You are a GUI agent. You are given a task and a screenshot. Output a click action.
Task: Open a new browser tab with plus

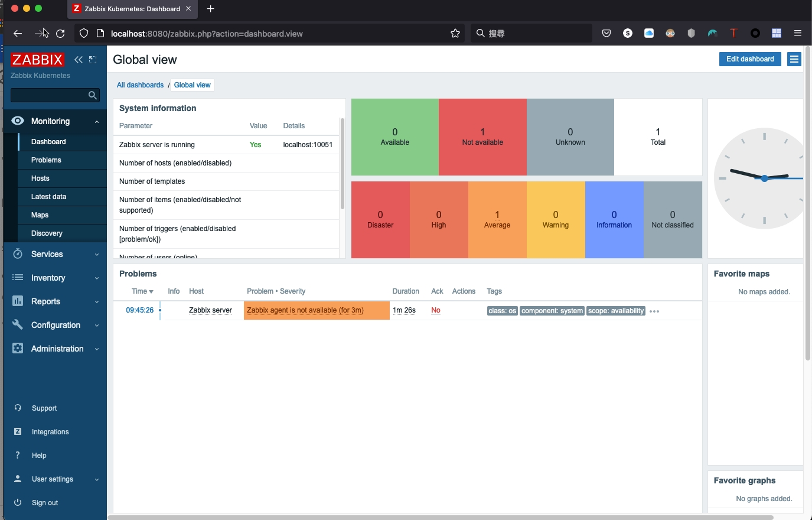point(211,9)
